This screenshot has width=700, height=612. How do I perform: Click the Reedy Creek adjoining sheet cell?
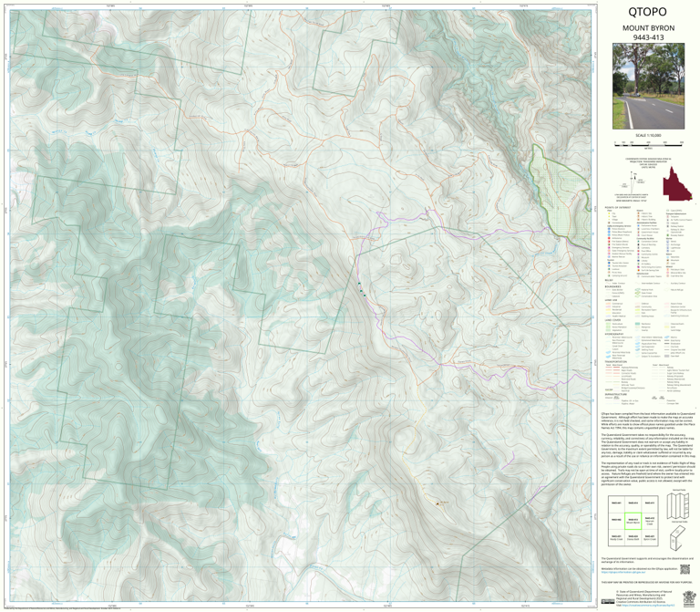click(616, 538)
